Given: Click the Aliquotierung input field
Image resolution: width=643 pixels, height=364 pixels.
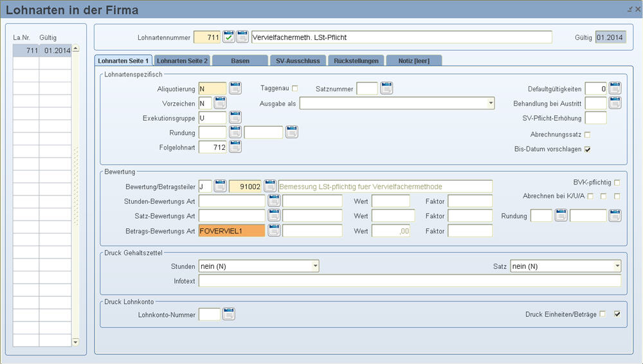Looking at the screenshot, I should tap(212, 89).
